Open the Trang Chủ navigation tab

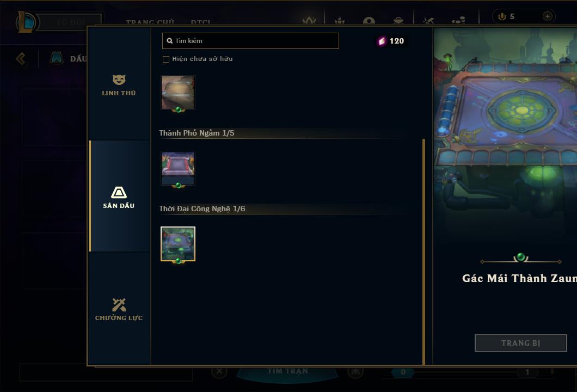150,22
